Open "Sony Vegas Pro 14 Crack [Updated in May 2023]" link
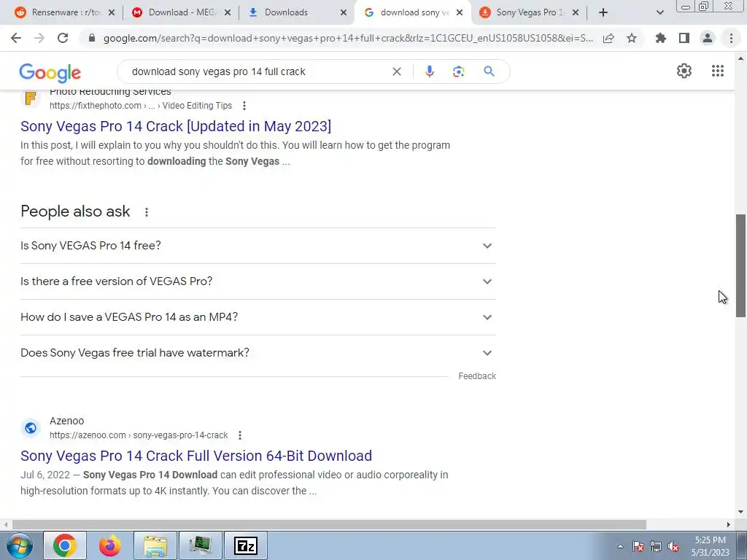Viewport: 747px width, 560px height. coord(176,126)
